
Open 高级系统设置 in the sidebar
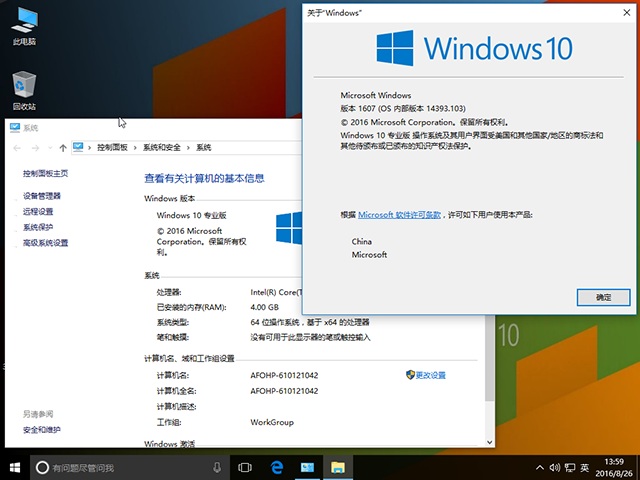45,243
